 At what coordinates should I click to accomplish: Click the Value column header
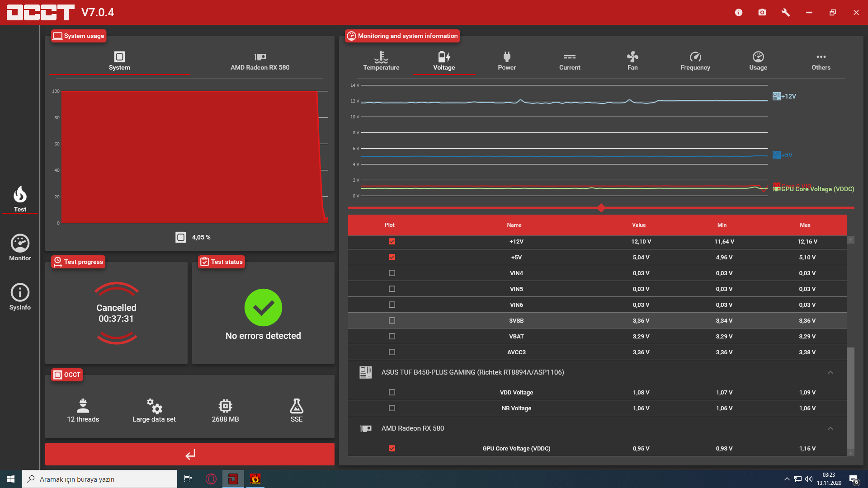639,225
